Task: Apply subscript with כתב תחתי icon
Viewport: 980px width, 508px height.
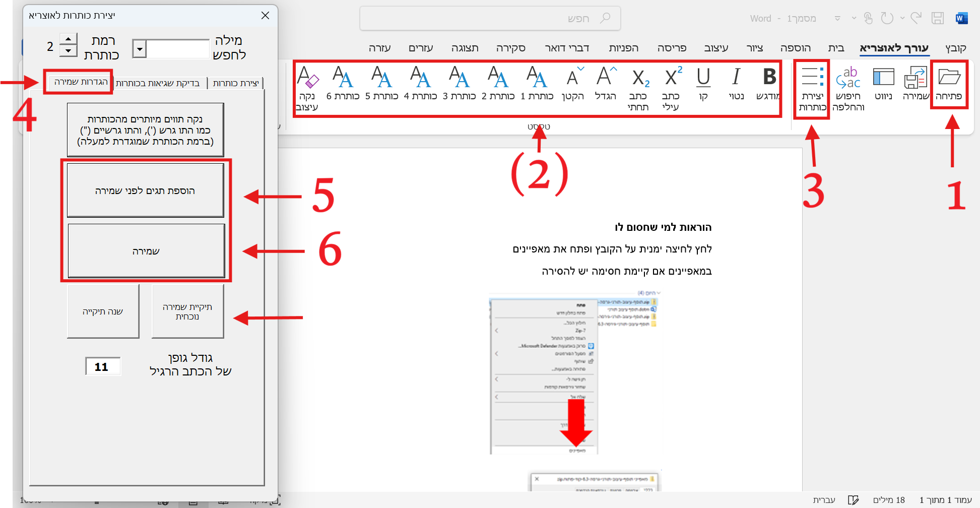Action: [x=639, y=78]
